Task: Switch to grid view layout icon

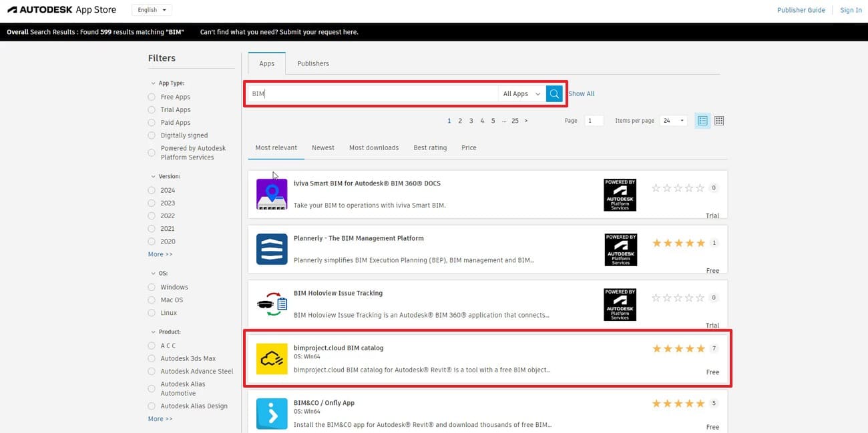Action: [x=719, y=121]
